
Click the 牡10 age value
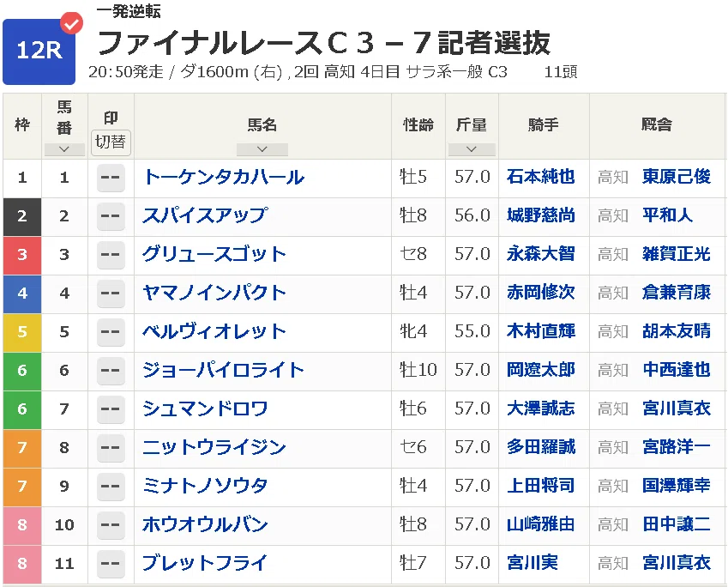(x=418, y=370)
